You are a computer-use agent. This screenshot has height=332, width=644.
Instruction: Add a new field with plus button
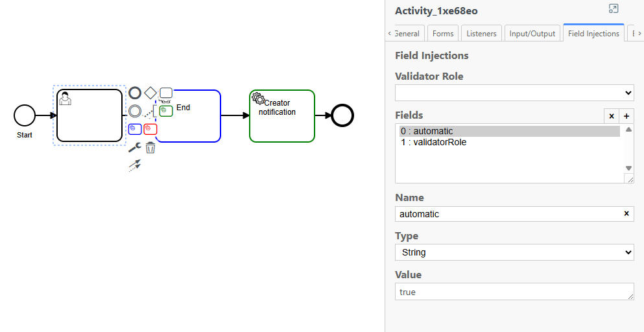(626, 116)
